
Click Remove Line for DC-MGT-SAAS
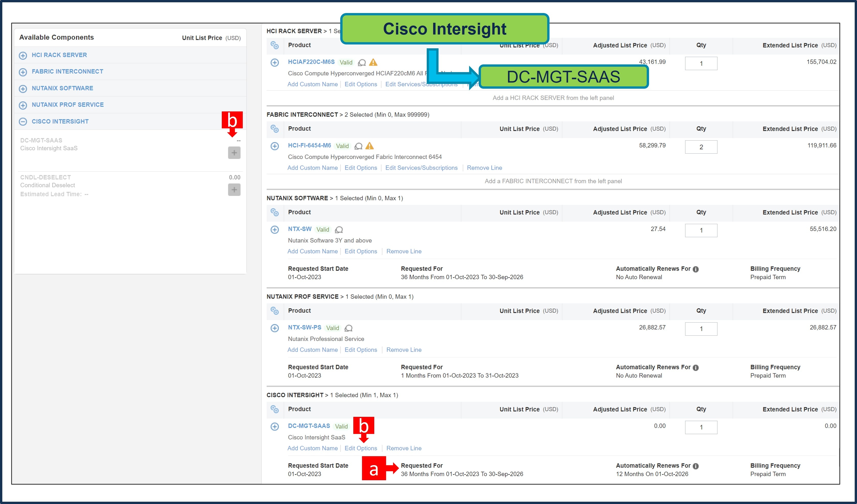(x=404, y=449)
